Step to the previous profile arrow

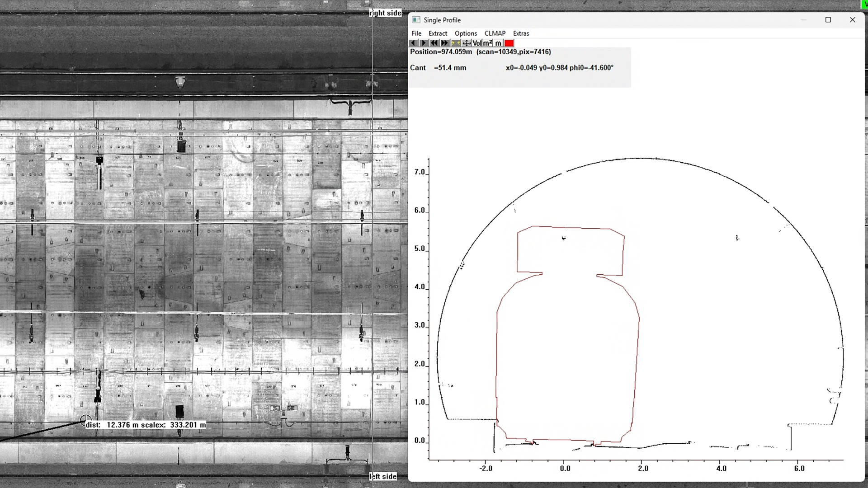(x=413, y=43)
